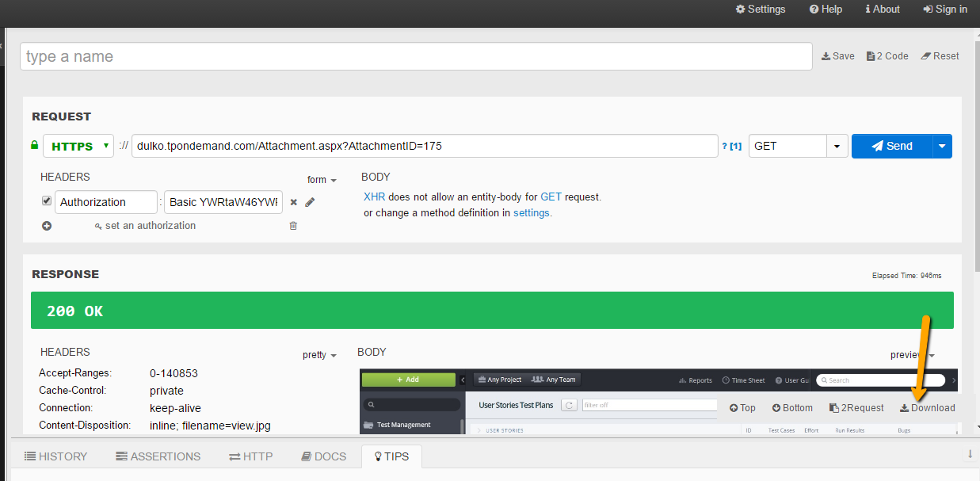Edit the Authorization value with the pencil icon
This screenshot has width=980, height=481.
[310, 202]
